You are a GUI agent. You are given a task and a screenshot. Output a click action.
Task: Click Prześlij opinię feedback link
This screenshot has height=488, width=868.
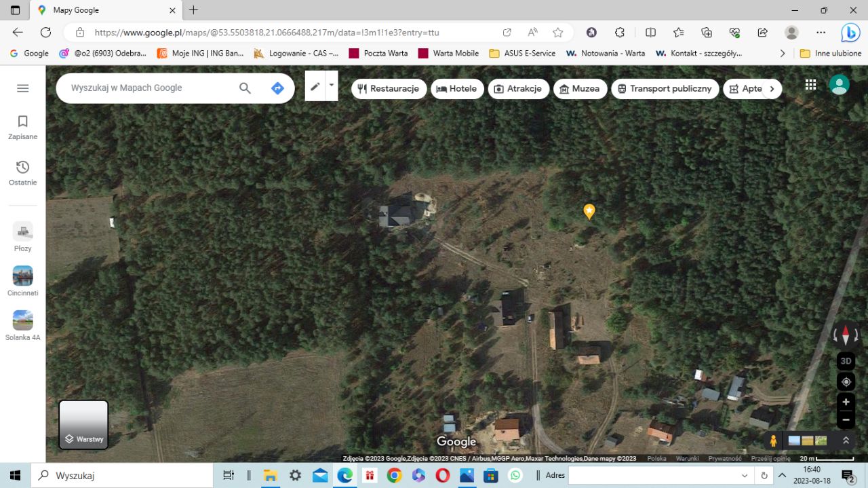coord(770,459)
